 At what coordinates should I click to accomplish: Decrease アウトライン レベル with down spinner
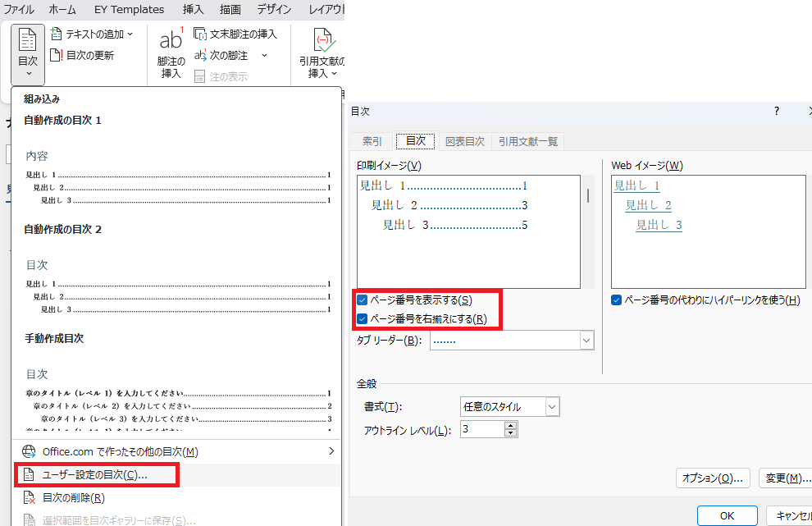click(511, 432)
